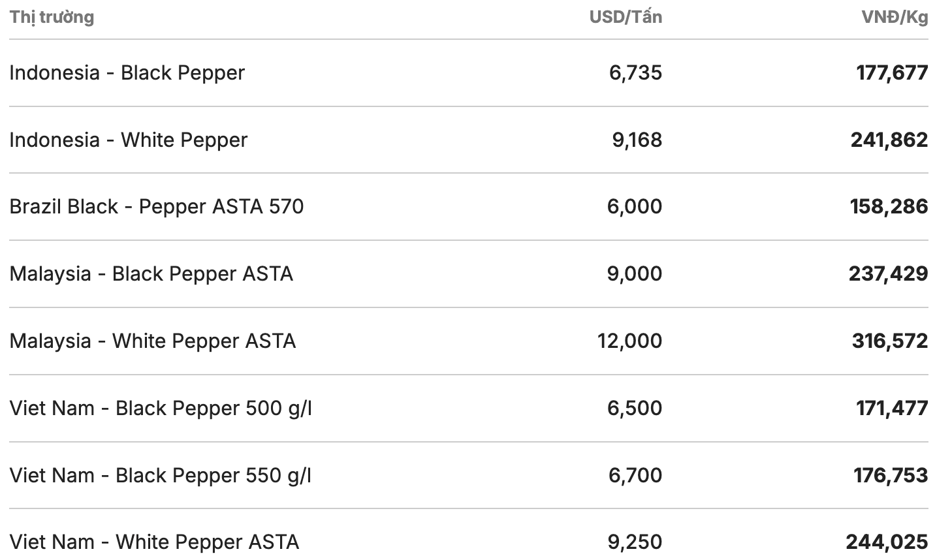Click the USD/Tấn column header
Image resolution: width=935 pixels, height=560 pixels.
(625, 17)
